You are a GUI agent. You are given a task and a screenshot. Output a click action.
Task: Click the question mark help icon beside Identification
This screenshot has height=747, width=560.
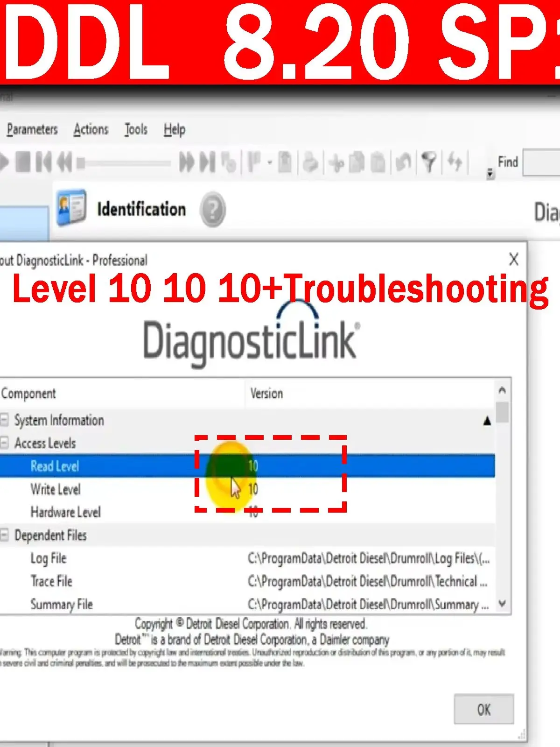213,210
